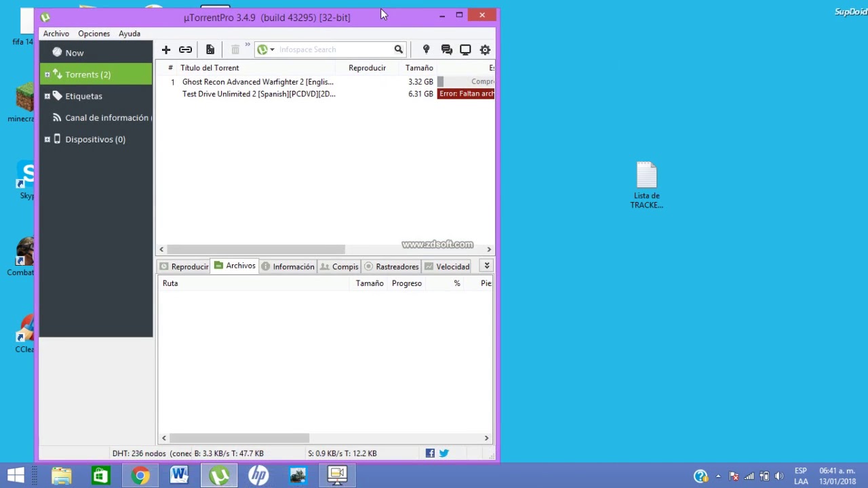
Task: Open preferences gear icon
Action: pyautogui.click(x=485, y=49)
